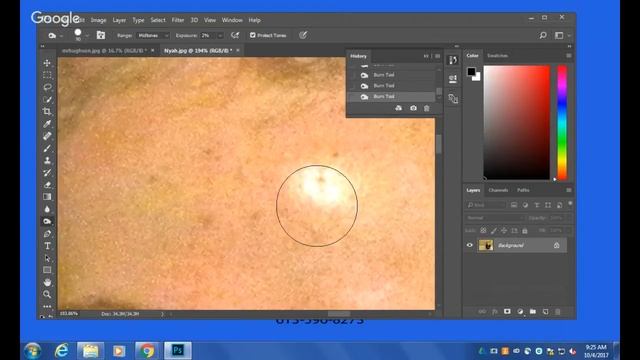The width and height of the screenshot is (640, 360).
Task: Open the Window menu
Action: [232, 20]
